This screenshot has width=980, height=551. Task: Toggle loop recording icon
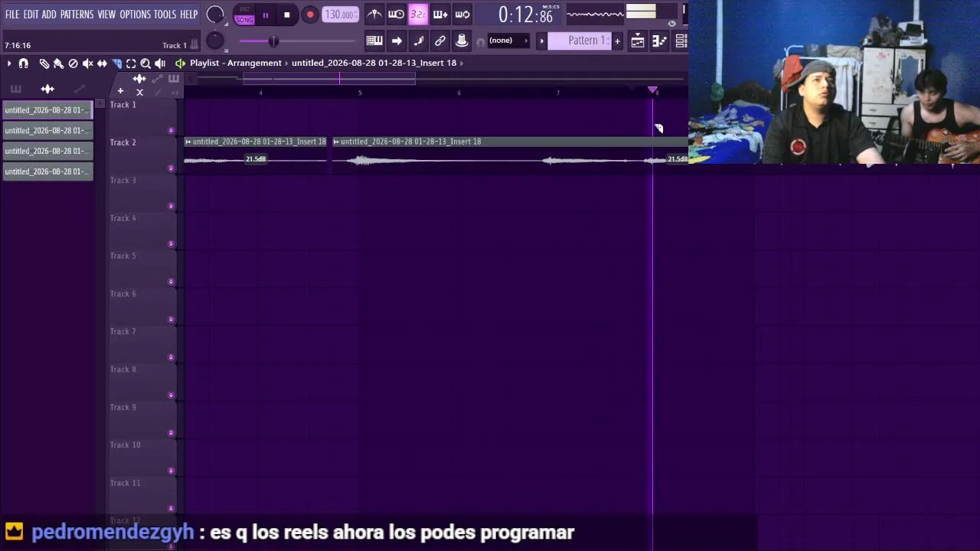tap(462, 15)
